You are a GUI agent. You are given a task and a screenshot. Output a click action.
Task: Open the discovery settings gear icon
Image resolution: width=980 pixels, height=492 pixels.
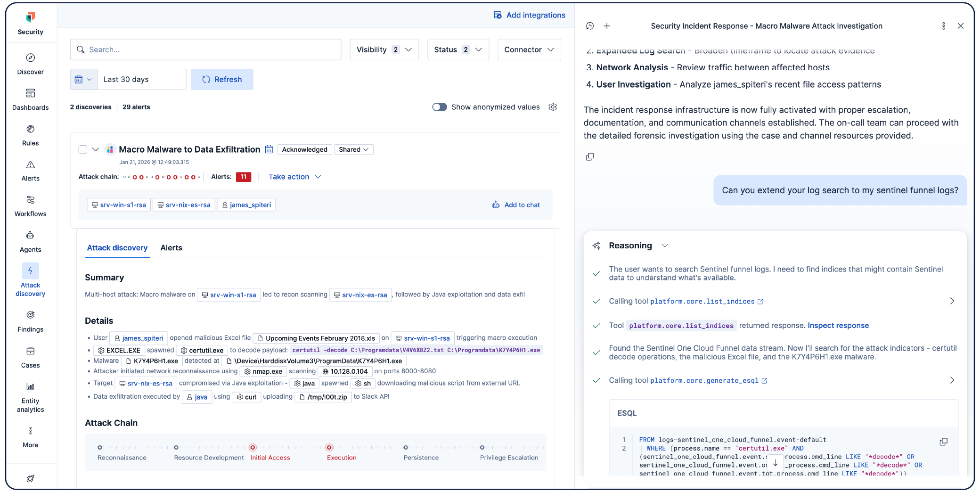pos(553,107)
